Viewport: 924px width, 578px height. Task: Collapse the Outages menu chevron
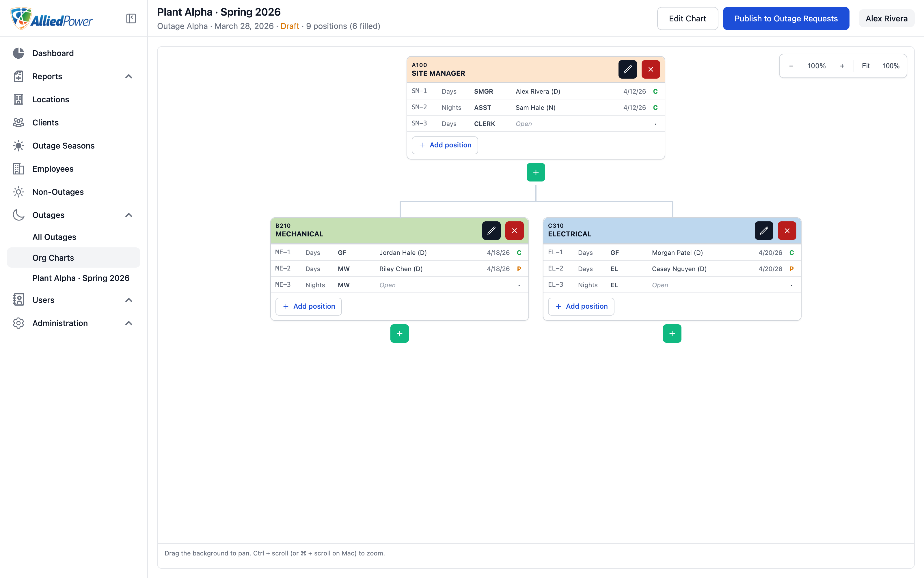click(x=129, y=215)
